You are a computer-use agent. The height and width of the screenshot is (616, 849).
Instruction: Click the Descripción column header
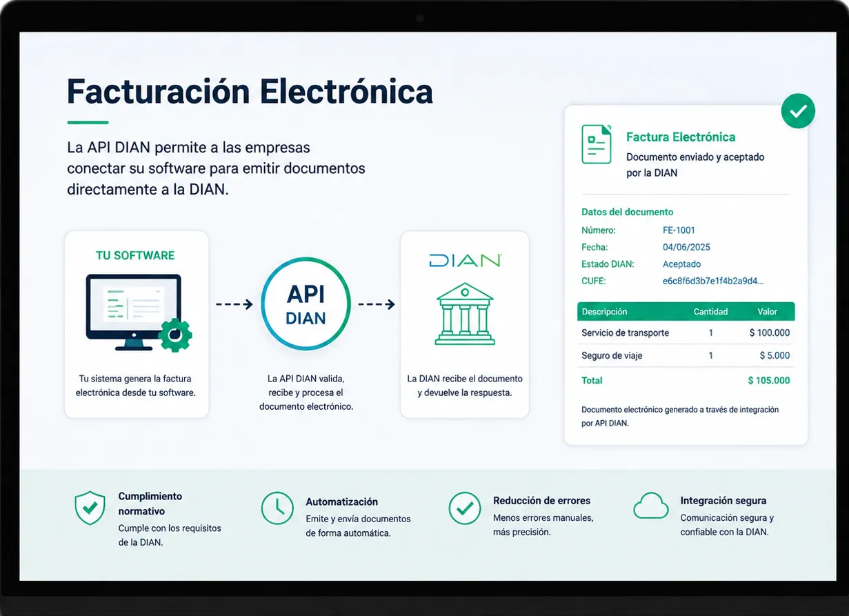tap(605, 312)
